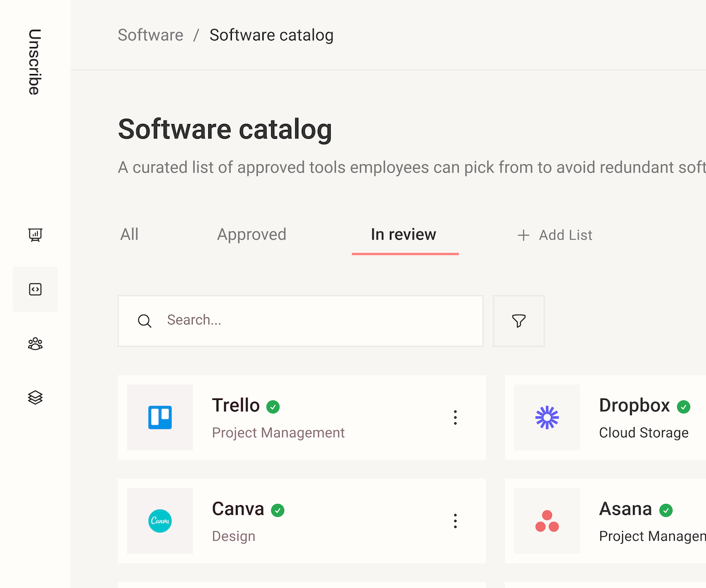Click the Unscribe brand name in sidebar
This screenshot has height=588, width=706.
pyautogui.click(x=35, y=62)
